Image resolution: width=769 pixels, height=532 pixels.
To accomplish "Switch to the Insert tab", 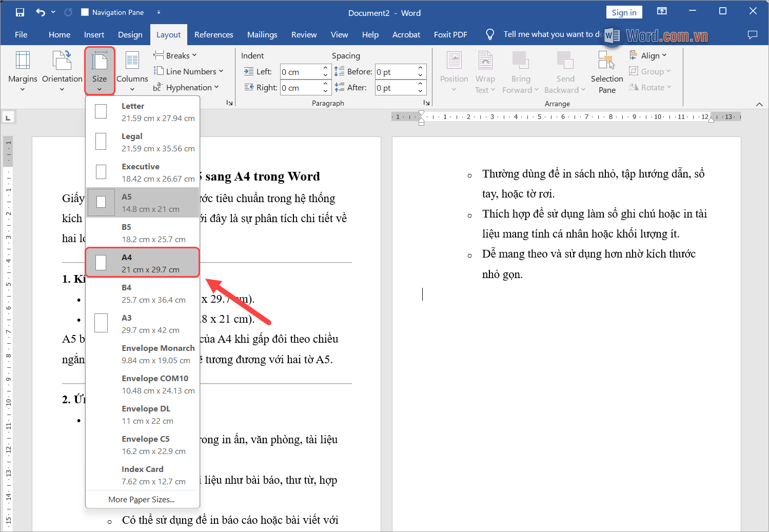I will (x=94, y=34).
